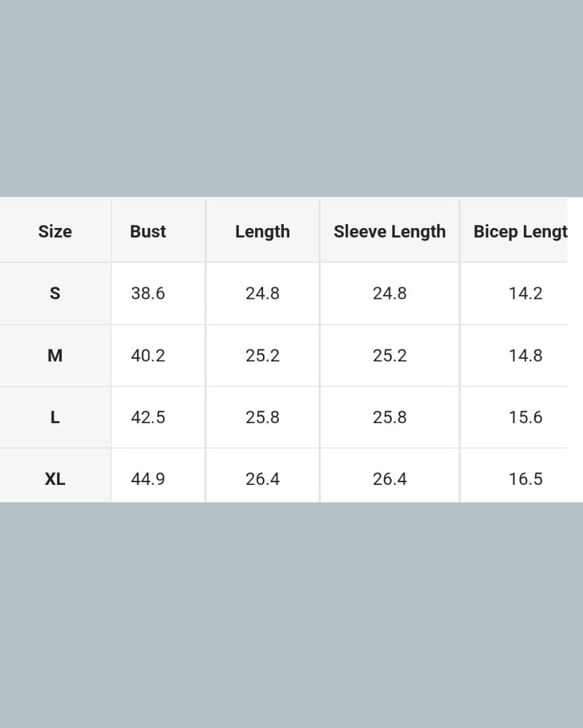The image size is (583, 728).
Task: Select the L size row label
Action: click(x=55, y=417)
